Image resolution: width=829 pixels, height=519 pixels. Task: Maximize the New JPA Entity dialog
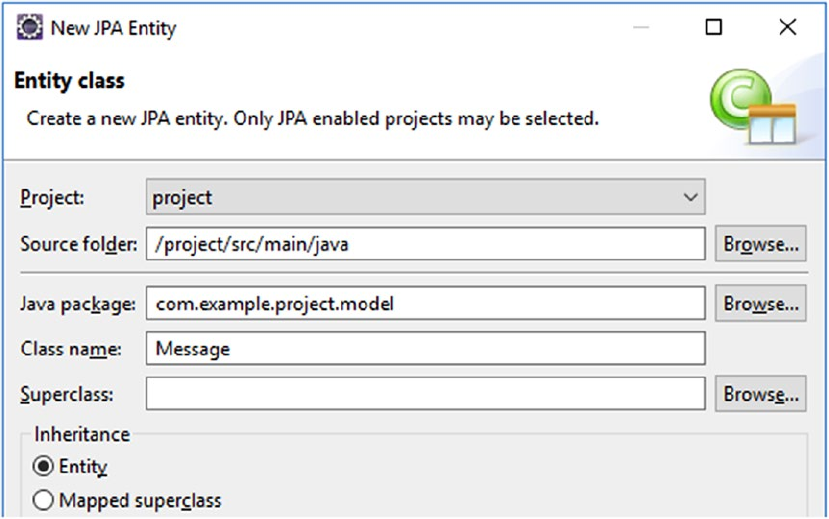pyautogui.click(x=714, y=27)
